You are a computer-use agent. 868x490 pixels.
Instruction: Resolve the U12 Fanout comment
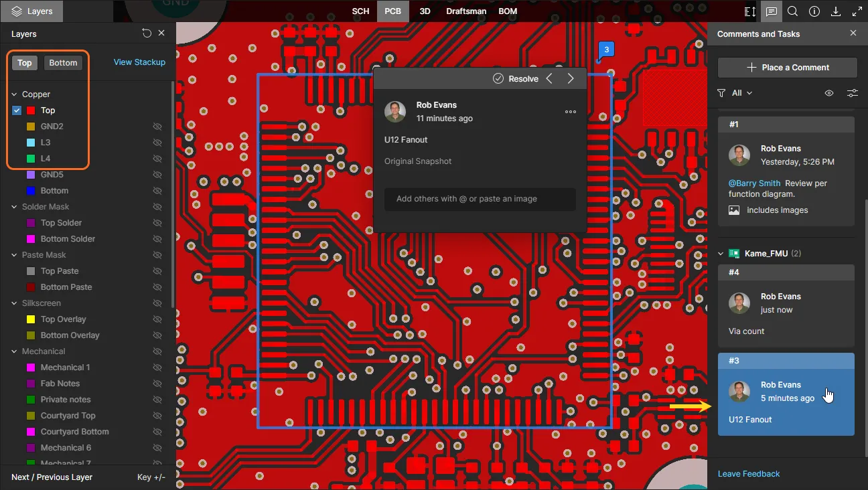pyautogui.click(x=516, y=78)
